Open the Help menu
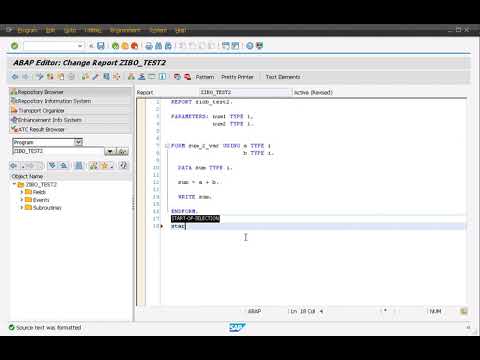Screen dimensions: 480x360 (181, 30)
